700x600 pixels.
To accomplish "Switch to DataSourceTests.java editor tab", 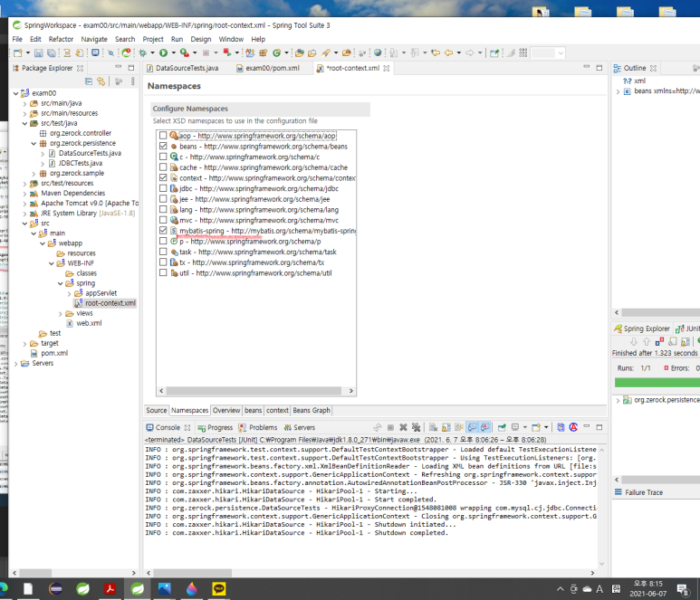I will tap(182, 68).
